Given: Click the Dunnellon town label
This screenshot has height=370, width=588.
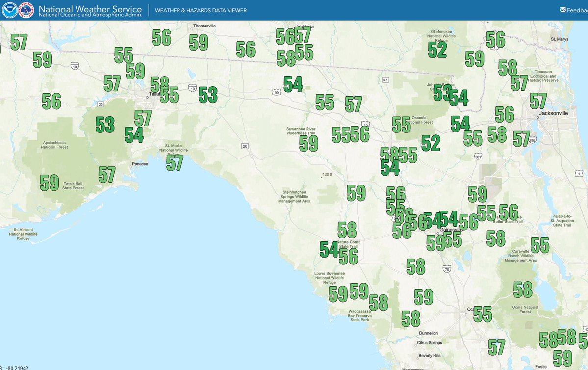Looking at the screenshot, I should [x=428, y=333].
